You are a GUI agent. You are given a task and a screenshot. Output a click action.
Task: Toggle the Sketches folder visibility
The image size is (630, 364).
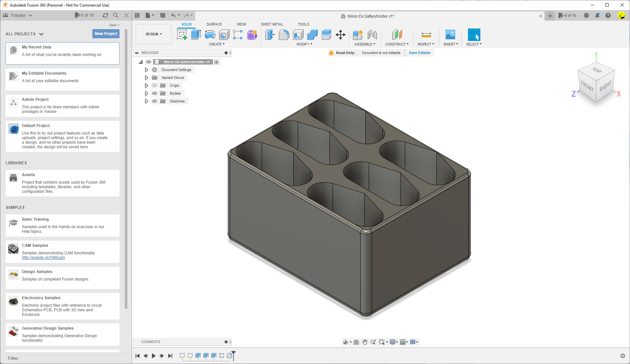[155, 101]
